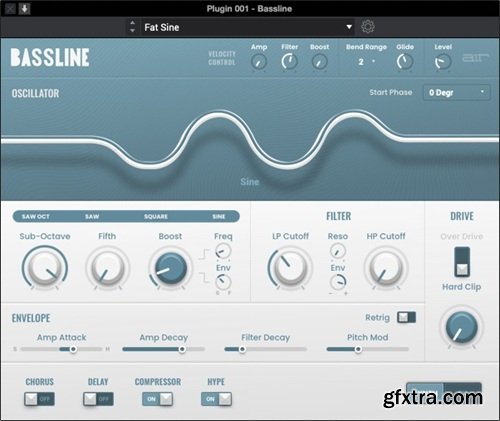Viewport: 500px width, 421px height.
Task: Toggle the Retrig switch
Action: (x=406, y=317)
